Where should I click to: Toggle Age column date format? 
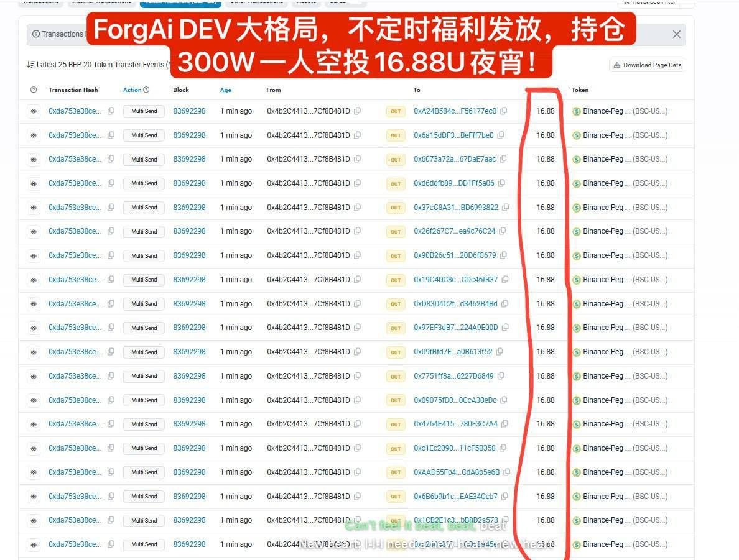tap(226, 90)
